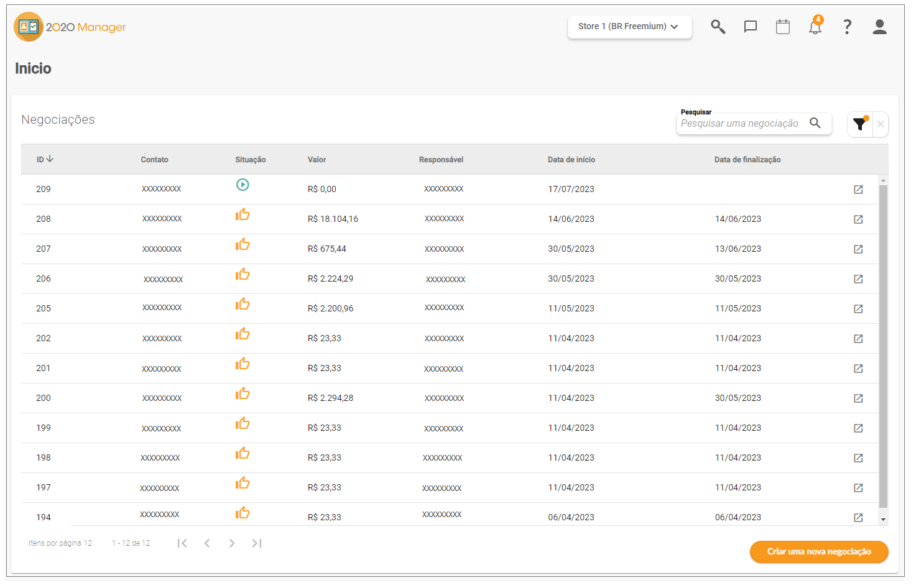Screen dimensions: 916x588
Task: Clear the filter with the X button
Action: pyautogui.click(x=881, y=124)
